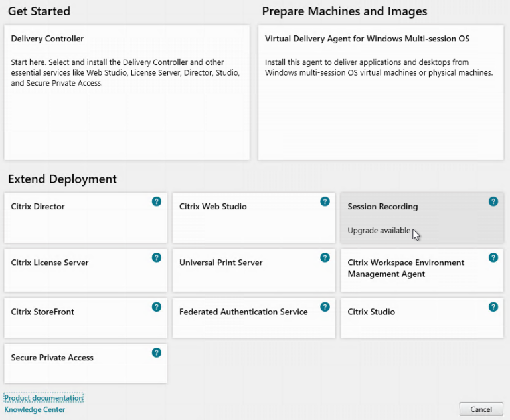The width and height of the screenshot is (510, 420).
Task: Click Universal Print Server help icon
Action: tap(325, 257)
